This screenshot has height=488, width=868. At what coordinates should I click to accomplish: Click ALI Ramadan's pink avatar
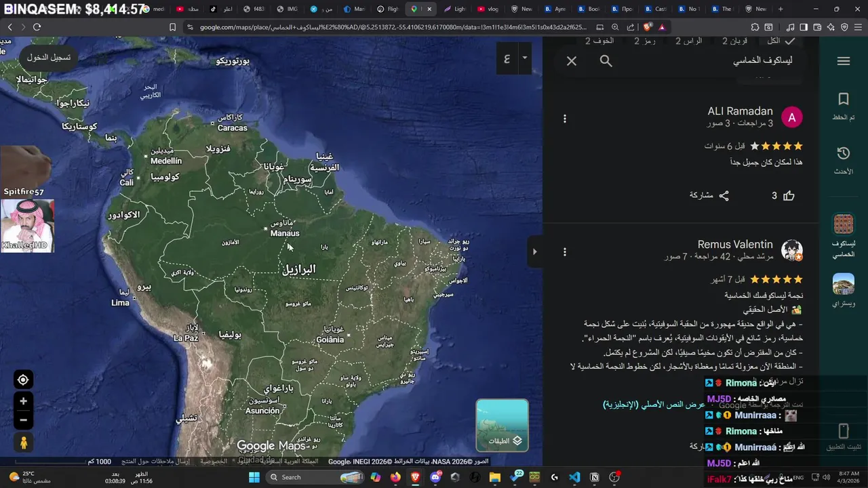click(792, 117)
